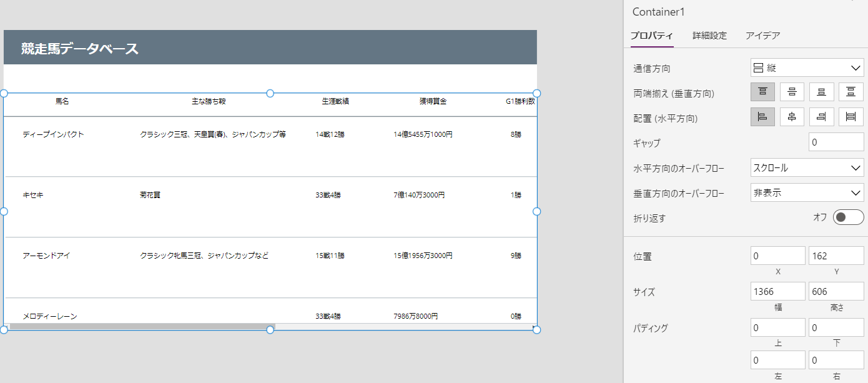The image size is (868, 383).
Task: Click the 14億5455万1000円 cell
Action: coord(423,134)
